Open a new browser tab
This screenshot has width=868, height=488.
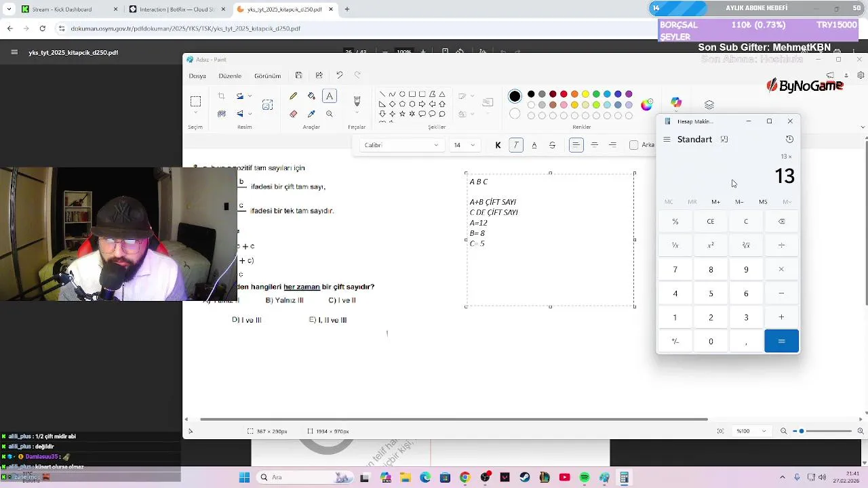347,9
